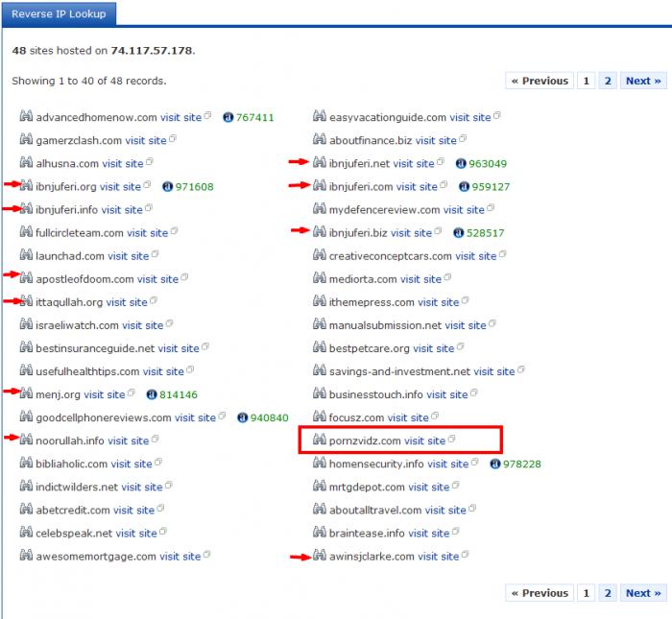Open visit site link for awinsjclarke.com

pyautogui.click(x=439, y=557)
